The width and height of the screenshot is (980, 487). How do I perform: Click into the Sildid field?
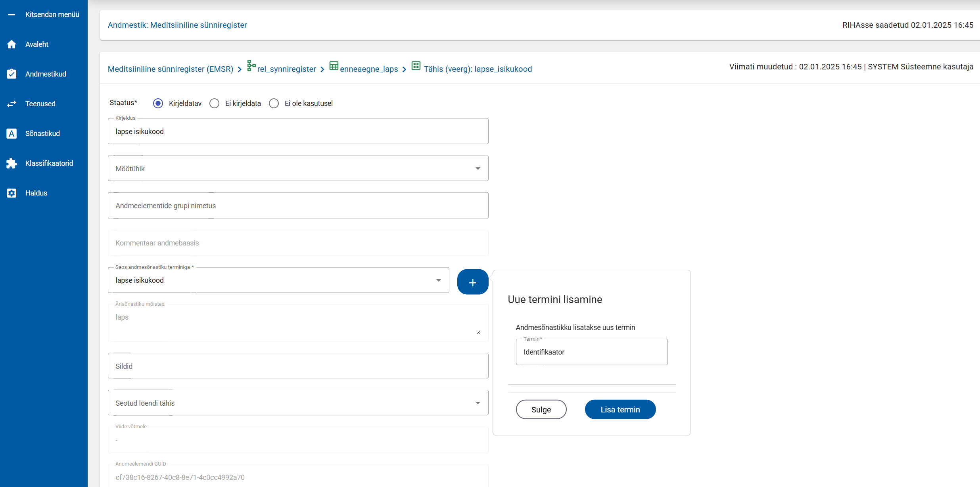pos(298,366)
